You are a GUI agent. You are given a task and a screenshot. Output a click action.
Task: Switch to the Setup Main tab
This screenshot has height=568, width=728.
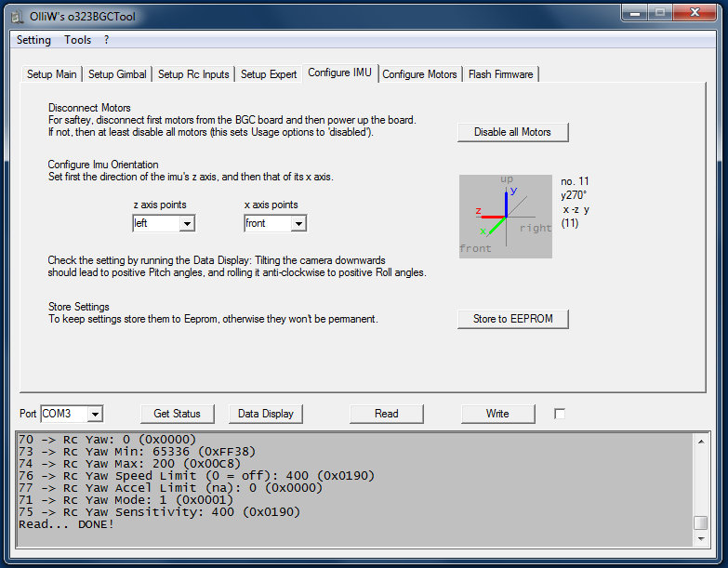coord(51,74)
